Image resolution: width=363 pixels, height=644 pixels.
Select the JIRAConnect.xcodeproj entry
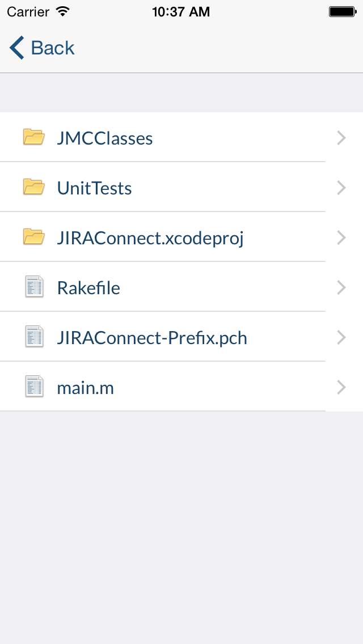point(181,237)
